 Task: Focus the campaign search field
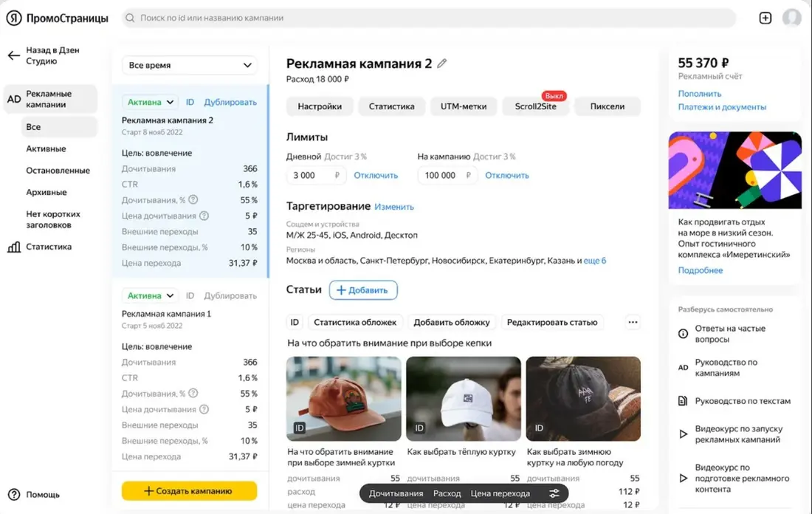(429, 18)
